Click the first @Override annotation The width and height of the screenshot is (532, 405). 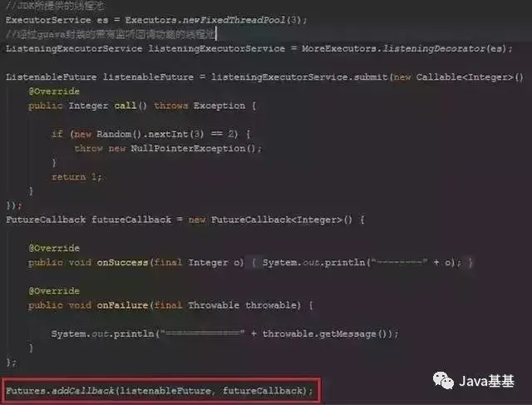pyautogui.click(x=54, y=91)
